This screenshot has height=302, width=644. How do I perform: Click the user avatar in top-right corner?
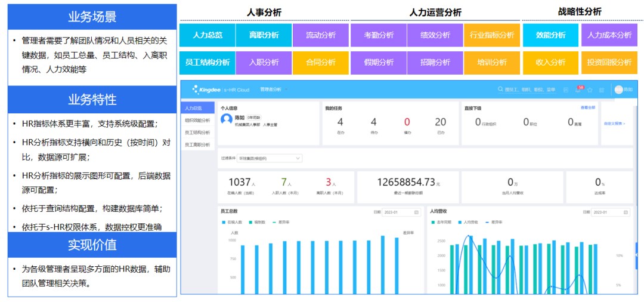pos(618,90)
